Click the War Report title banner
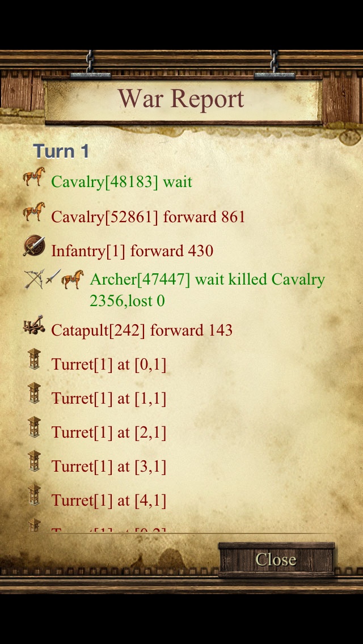Screen dimensions: 363x644 [x=181, y=99]
